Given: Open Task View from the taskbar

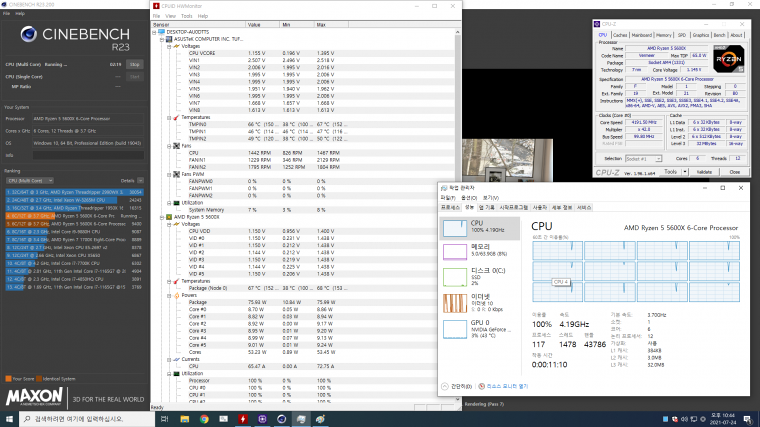Looking at the screenshot, I should [x=165, y=419].
